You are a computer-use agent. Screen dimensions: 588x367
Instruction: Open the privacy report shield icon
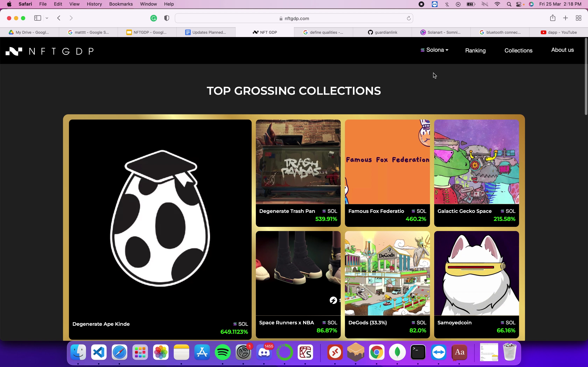point(167,18)
